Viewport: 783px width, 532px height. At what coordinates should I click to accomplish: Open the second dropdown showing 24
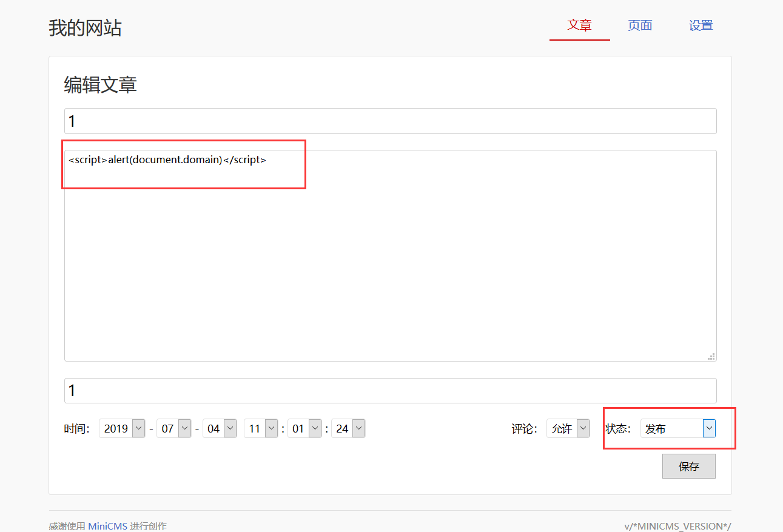[348, 428]
